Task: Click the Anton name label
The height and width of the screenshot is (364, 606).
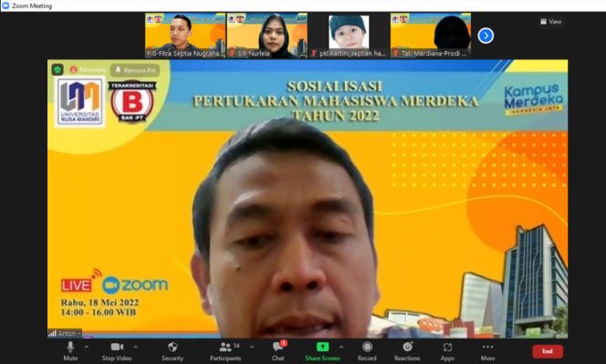Action: (x=65, y=333)
